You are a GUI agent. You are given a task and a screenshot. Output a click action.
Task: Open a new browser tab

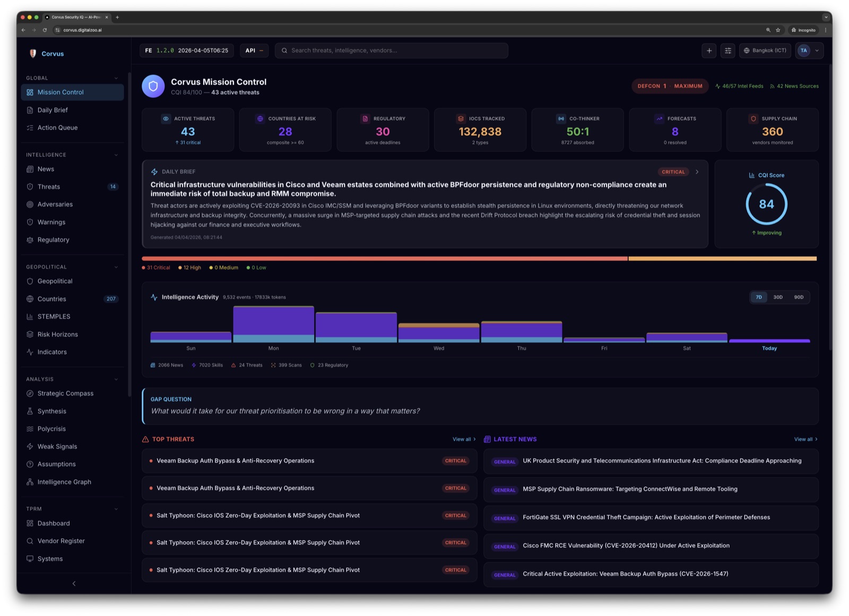[x=117, y=17]
